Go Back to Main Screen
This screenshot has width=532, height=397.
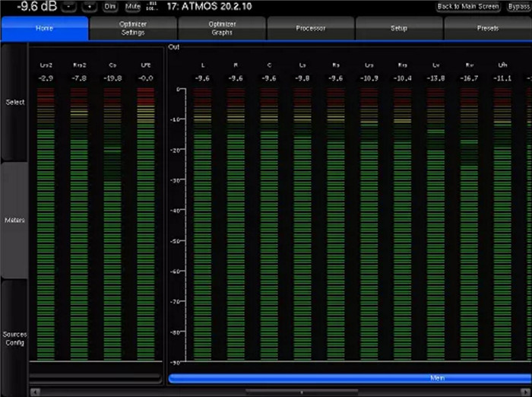(x=468, y=6)
